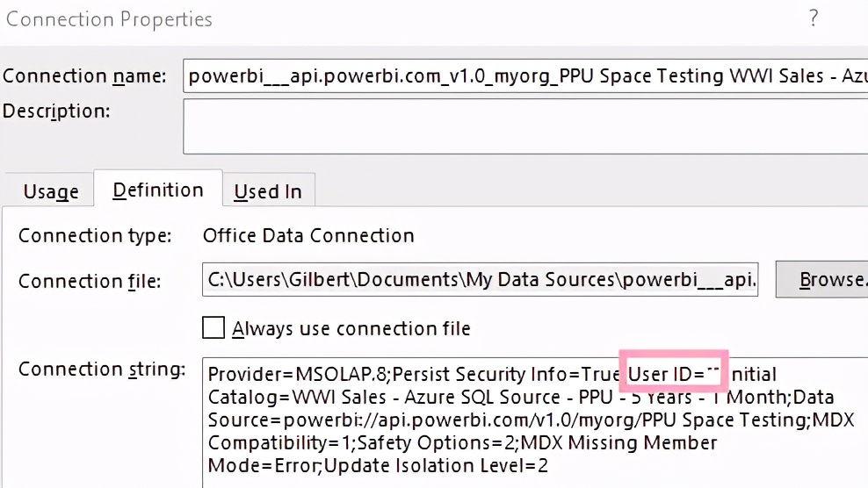The height and width of the screenshot is (488, 868).
Task: Enable the Always use connection file checkbox
Action: click(x=213, y=328)
